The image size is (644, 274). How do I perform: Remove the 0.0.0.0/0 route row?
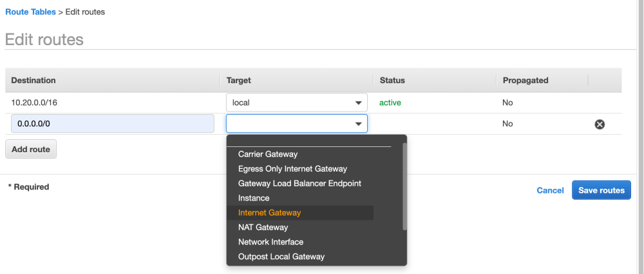[600, 124]
